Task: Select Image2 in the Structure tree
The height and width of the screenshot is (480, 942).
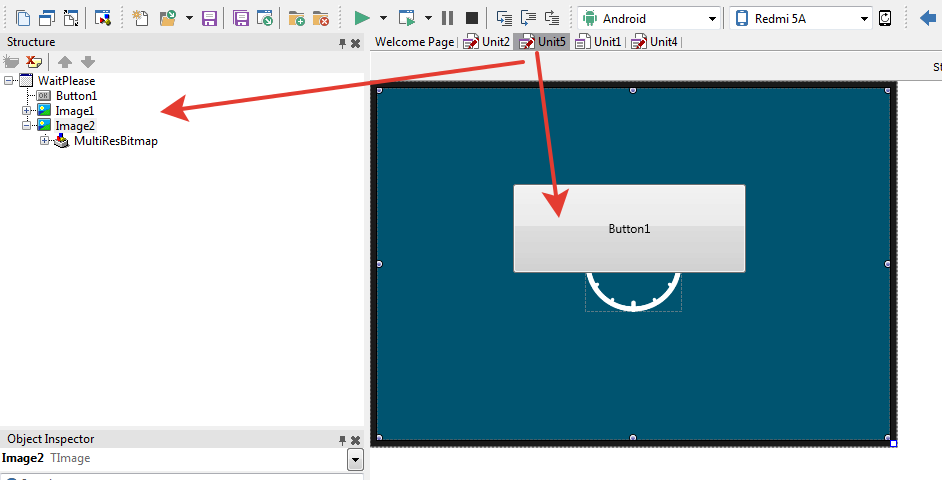Action: click(x=75, y=126)
